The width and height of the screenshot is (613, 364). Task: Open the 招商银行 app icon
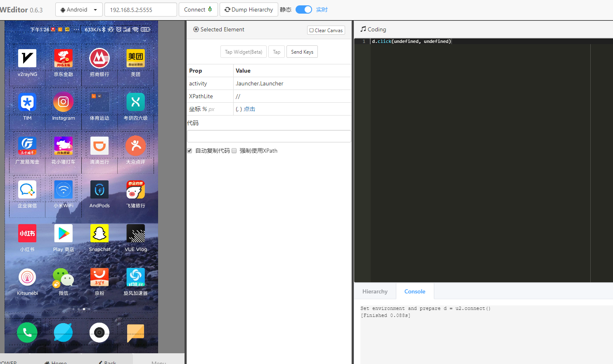tap(99, 58)
